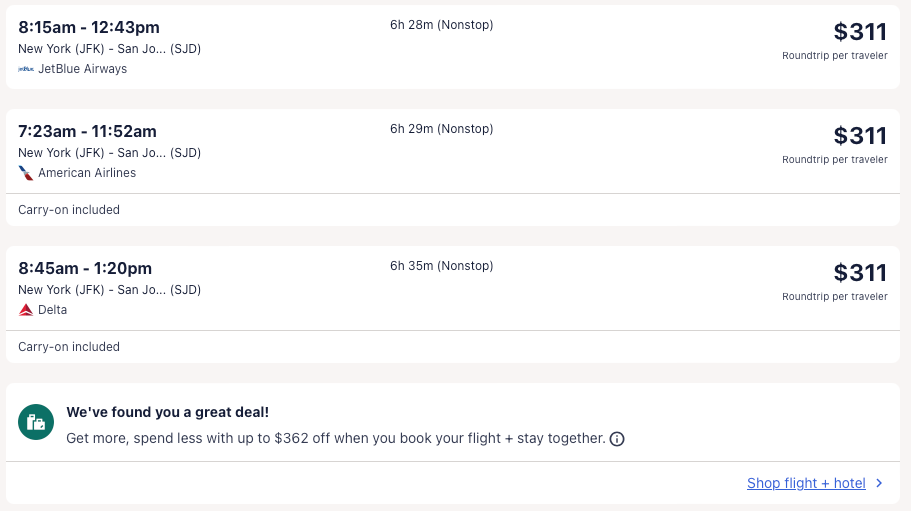Click the $311 price on the JetBlue flight
This screenshot has height=511, width=911.
pos(860,32)
